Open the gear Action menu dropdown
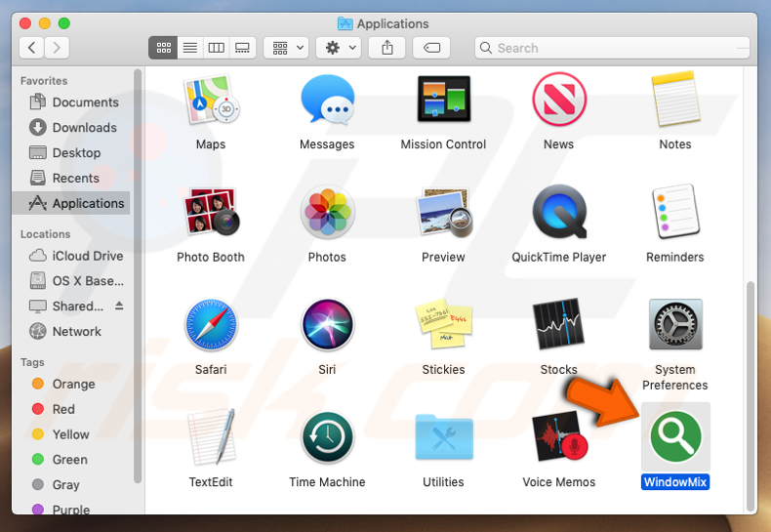This screenshot has width=771, height=532. 339,48
